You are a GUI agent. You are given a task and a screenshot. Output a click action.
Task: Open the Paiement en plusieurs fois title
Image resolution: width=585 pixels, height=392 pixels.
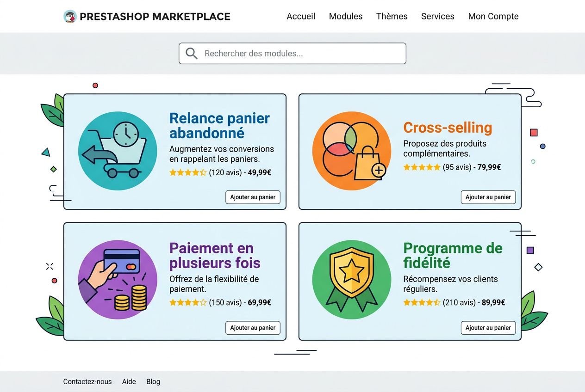click(215, 256)
